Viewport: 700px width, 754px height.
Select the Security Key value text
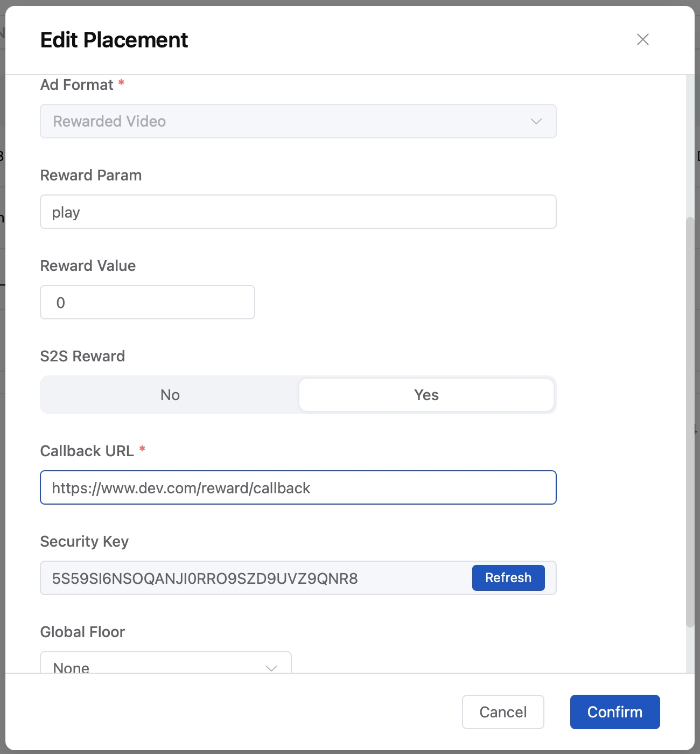tap(205, 578)
